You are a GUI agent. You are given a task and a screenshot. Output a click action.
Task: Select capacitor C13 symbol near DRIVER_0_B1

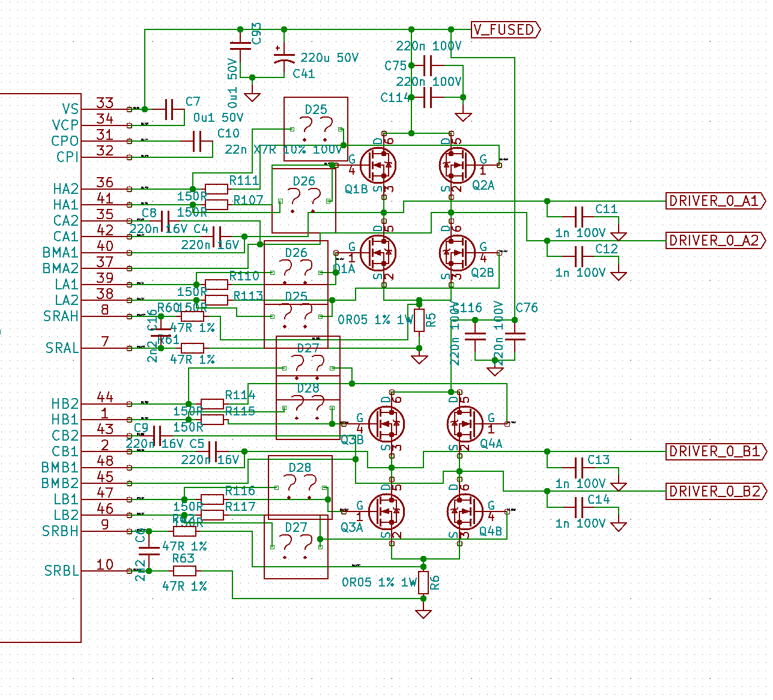click(580, 467)
